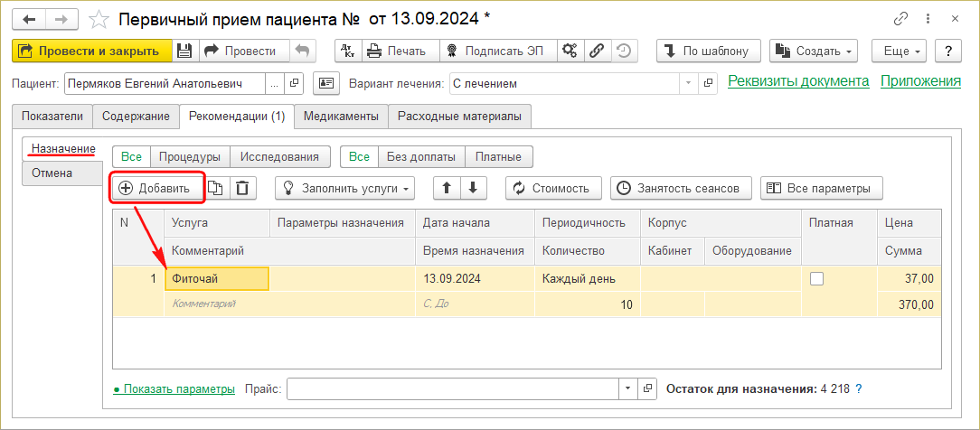Viewport: 980px width, 430px height.
Task: Click the save diskette icon
Action: click(x=184, y=51)
